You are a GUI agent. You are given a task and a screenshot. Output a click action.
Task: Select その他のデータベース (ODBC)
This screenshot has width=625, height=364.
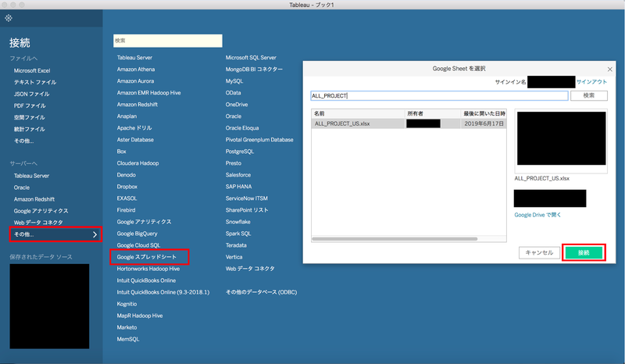(x=261, y=292)
